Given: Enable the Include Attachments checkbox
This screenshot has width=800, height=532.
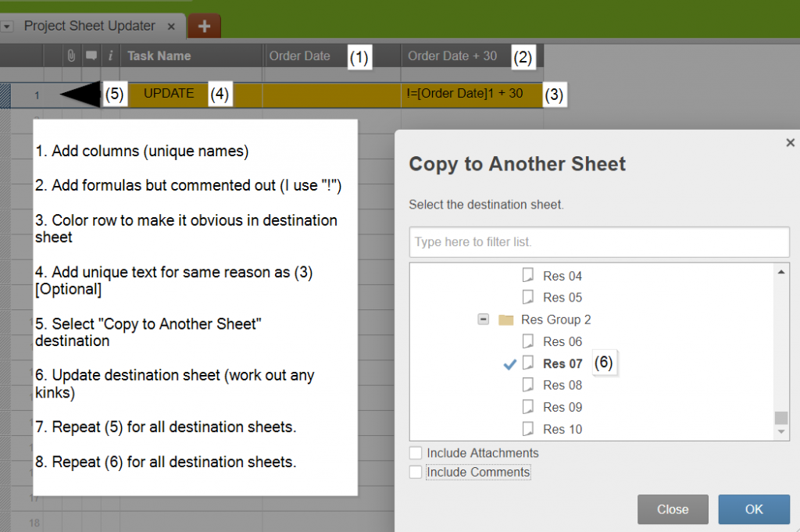Looking at the screenshot, I should click(x=415, y=453).
